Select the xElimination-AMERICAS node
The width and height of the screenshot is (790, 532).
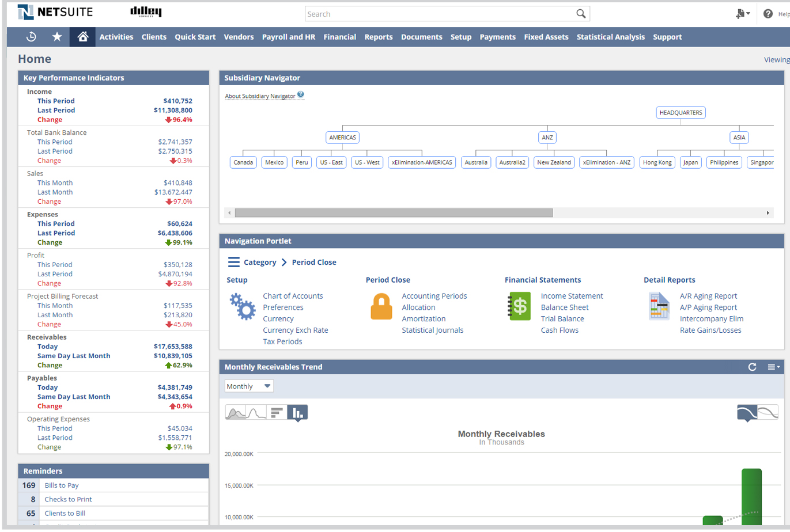click(422, 162)
